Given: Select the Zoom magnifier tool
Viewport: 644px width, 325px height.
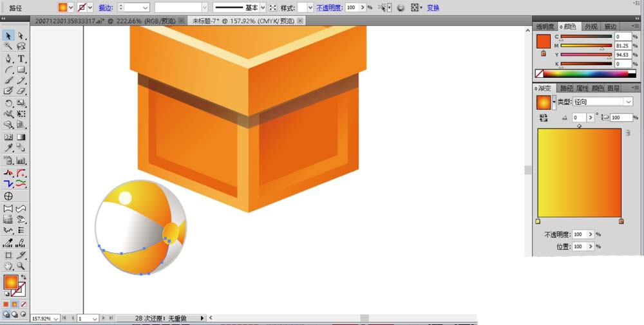Looking at the screenshot, I should pyautogui.click(x=21, y=266).
